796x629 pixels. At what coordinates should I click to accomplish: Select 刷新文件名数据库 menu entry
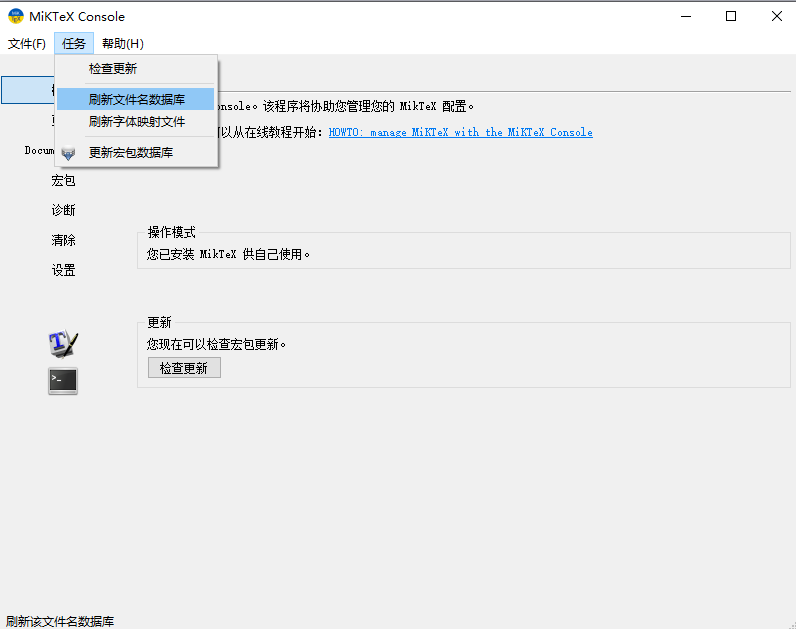click(x=136, y=99)
